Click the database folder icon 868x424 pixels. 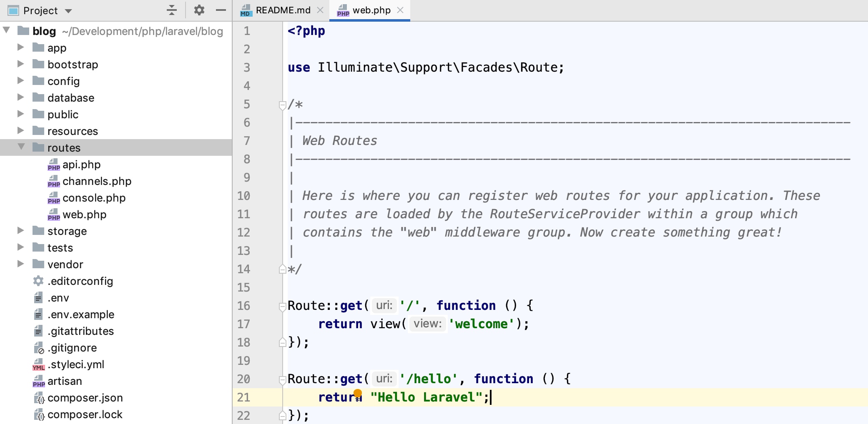(x=38, y=97)
